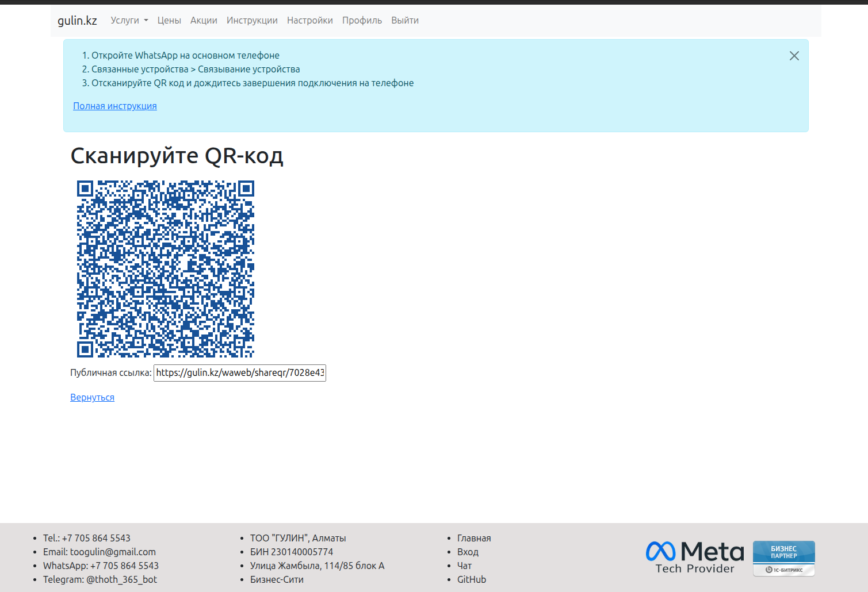Open the Главная footer link
The width and height of the screenshot is (868, 592).
click(474, 538)
